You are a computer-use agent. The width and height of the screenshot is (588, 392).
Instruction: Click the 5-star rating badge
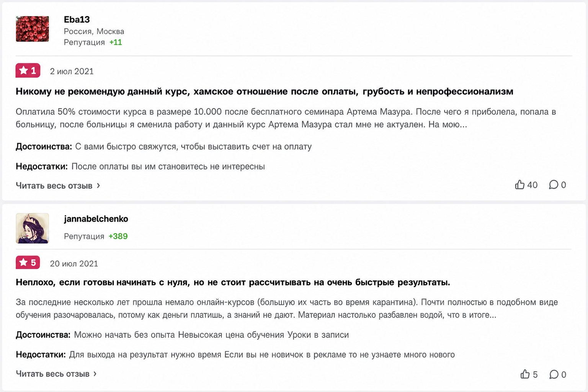coord(28,262)
